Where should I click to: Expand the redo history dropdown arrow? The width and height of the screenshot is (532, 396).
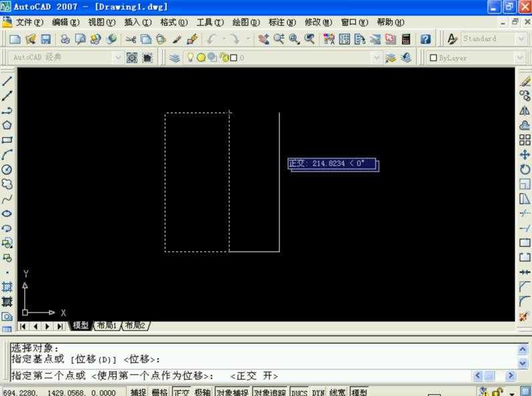[248, 39]
